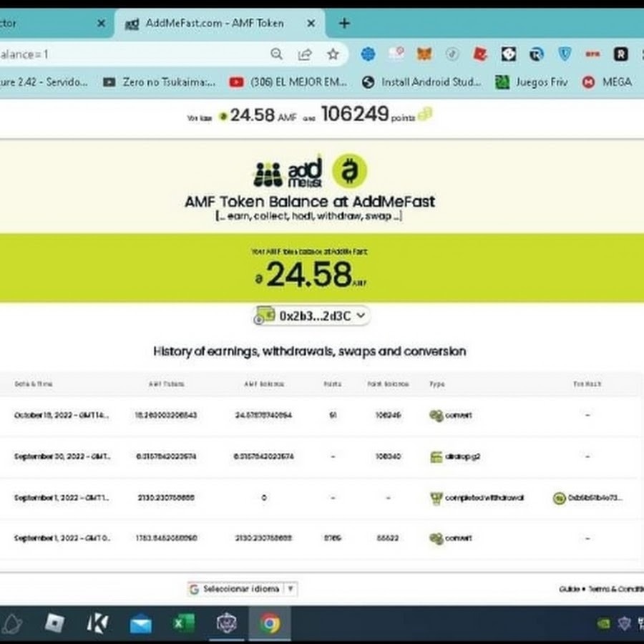Click the airdrop icon in September 30 row
This screenshot has height=644, width=644.
click(436, 457)
